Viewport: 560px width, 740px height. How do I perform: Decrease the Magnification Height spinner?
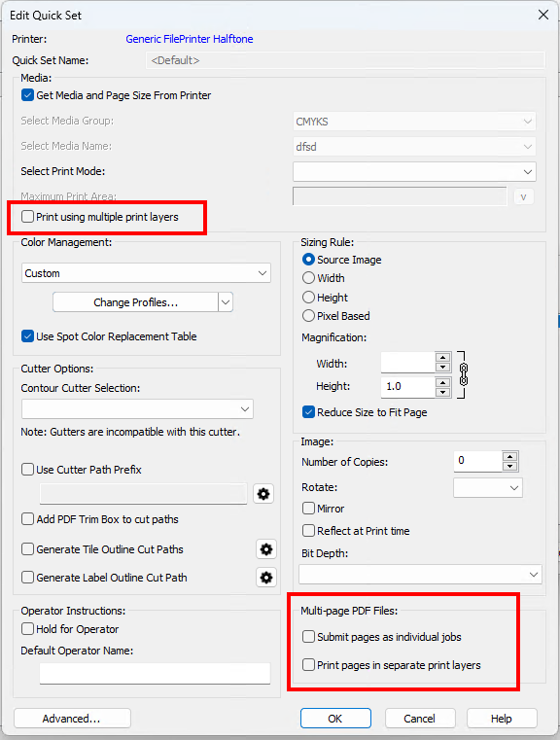(442, 392)
